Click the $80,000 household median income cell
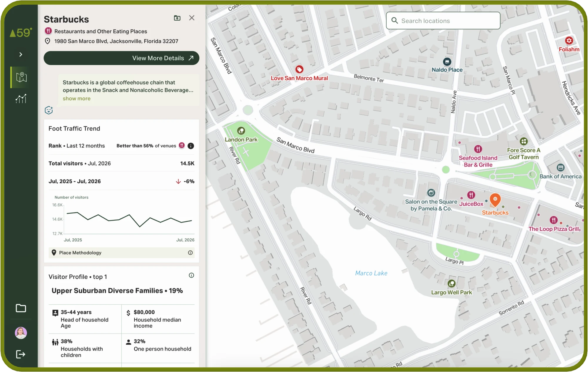This screenshot has width=588, height=372. 158,319
